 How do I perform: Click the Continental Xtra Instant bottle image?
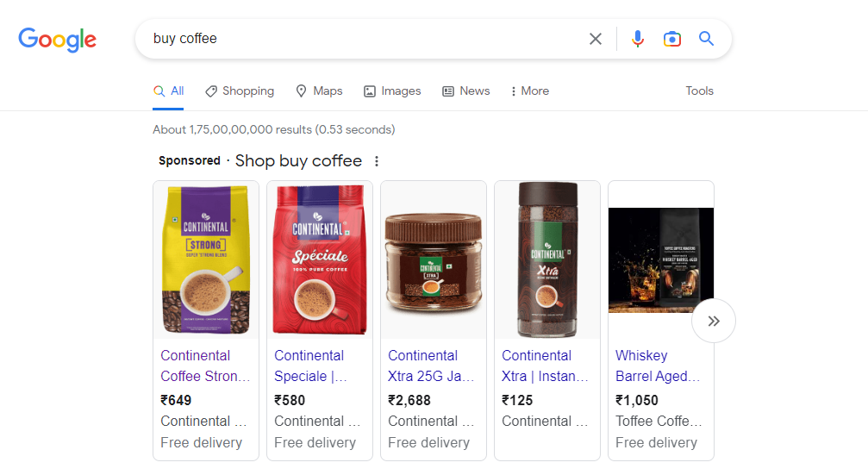point(547,260)
